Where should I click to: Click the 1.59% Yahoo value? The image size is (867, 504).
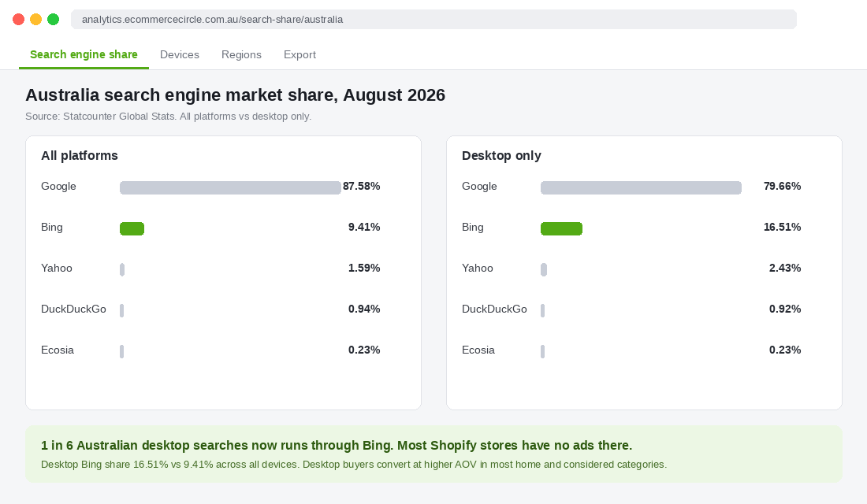tap(364, 268)
